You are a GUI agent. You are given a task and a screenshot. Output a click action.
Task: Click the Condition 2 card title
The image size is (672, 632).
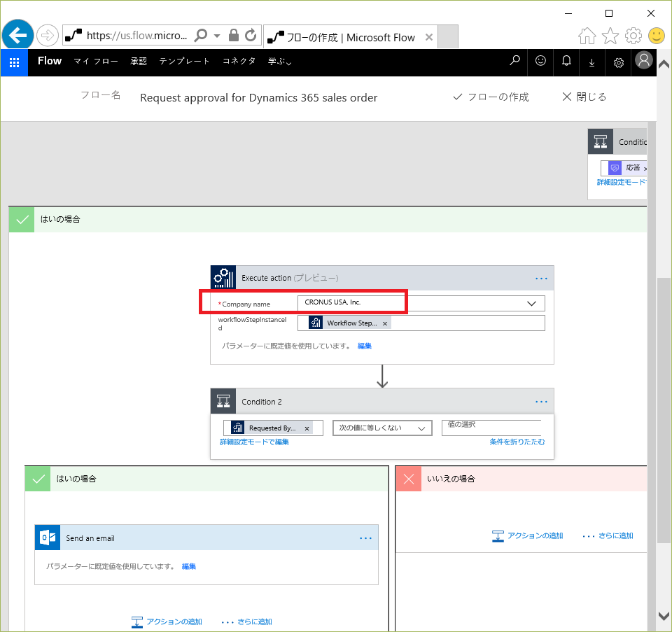(261, 402)
